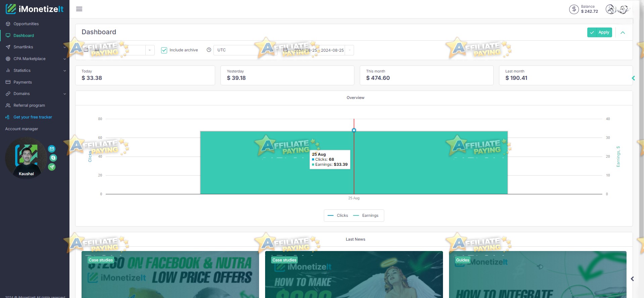The height and width of the screenshot is (298, 644).
Task: Email the account manager via envelope icon
Action: [52, 149]
